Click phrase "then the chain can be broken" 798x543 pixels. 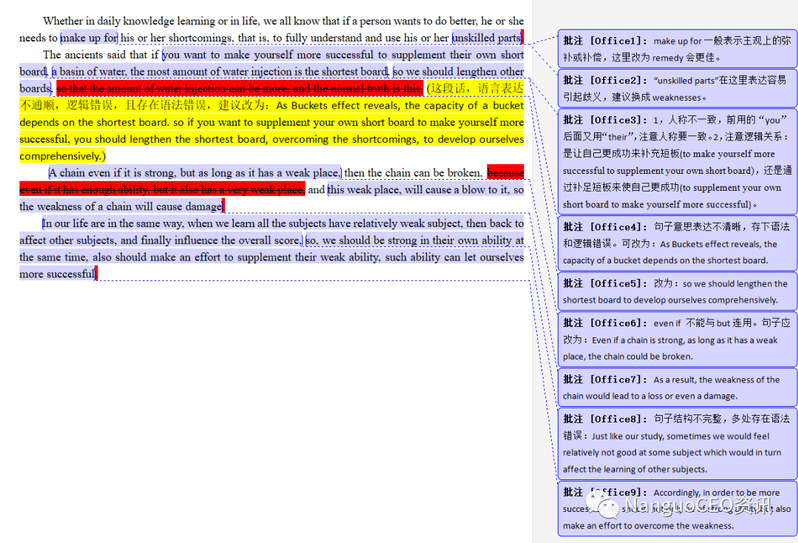[413, 173]
